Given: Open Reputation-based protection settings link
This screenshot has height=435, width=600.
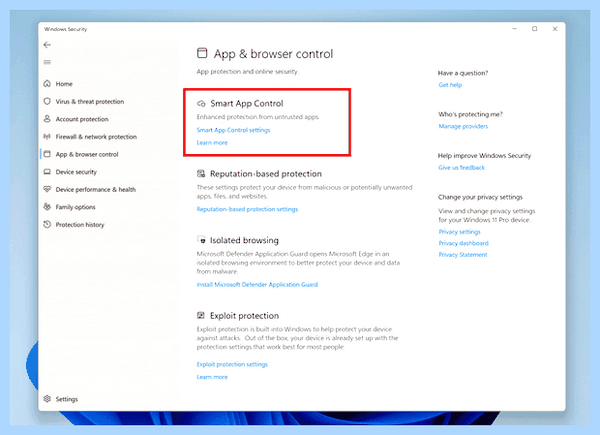Looking at the screenshot, I should (247, 209).
